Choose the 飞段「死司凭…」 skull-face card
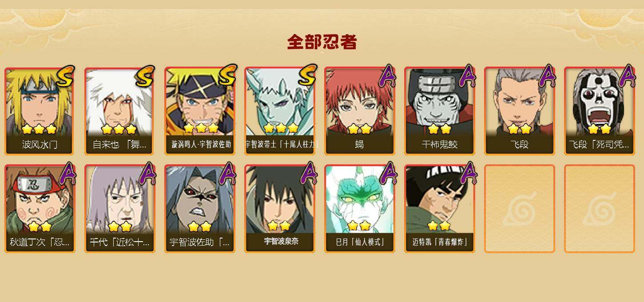 (x=599, y=111)
